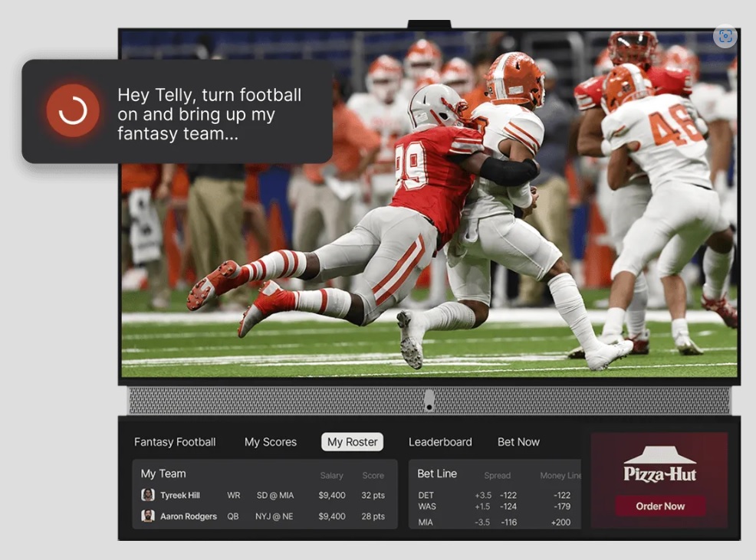The width and height of the screenshot is (756, 560).
Task: Select the Aaron Rodgers player name
Action: point(189,516)
